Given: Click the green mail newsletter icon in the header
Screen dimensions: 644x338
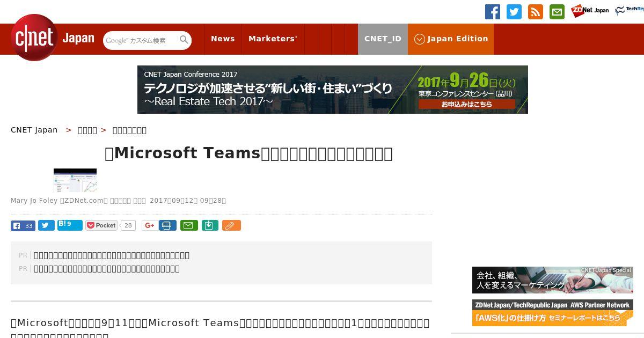Looking at the screenshot, I should [x=557, y=12].
